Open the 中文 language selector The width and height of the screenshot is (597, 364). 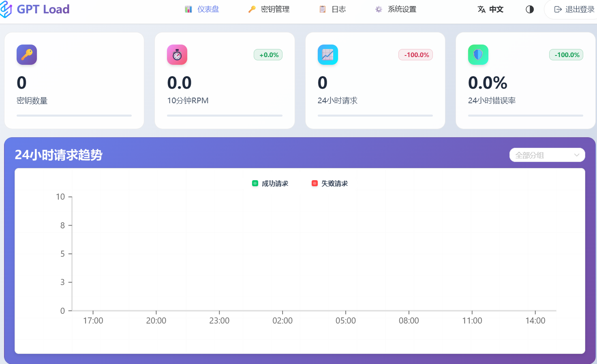496,9
